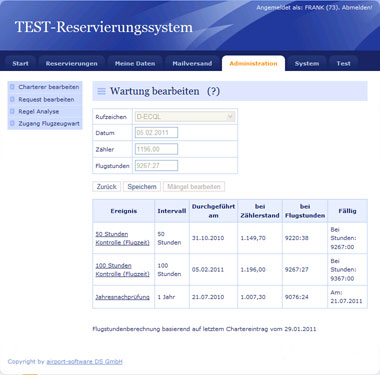Click the Flugstundenberechnung footnote text
The width and height of the screenshot is (380, 375).
coord(204,329)
